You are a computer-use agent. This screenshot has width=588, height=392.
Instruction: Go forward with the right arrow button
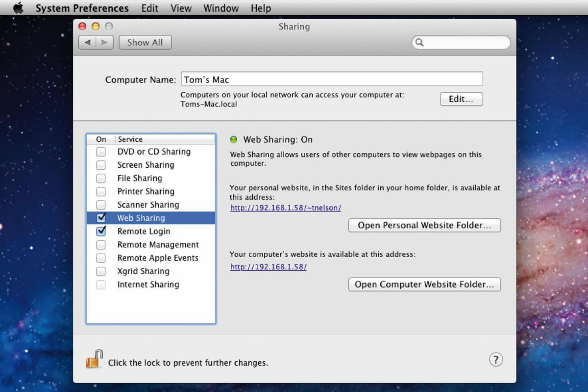[x=104, y=42]
